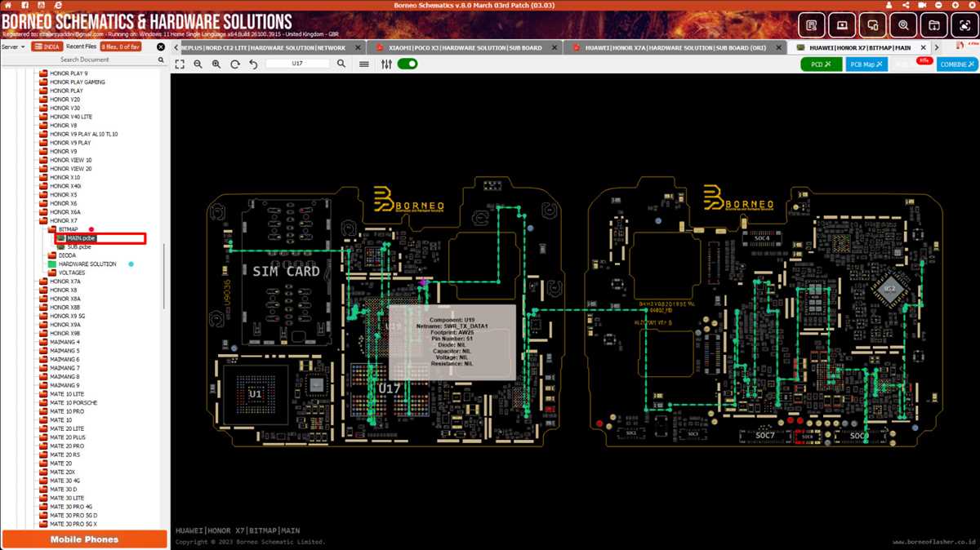Viewport: 980px width, 550px height.
Task: Open the home icon in title bar
Action: point(9,5)
